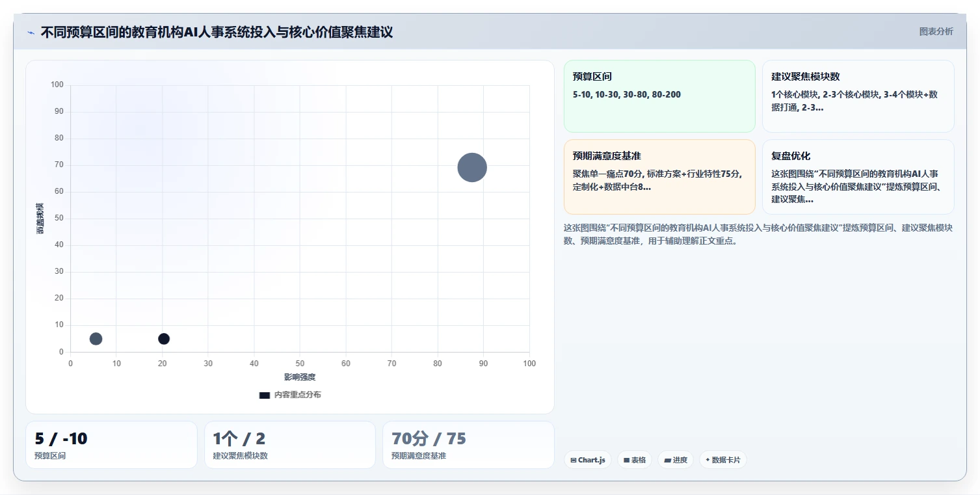Image resolution: width=980 pixels, height=495 pixels.
Task: Click the Chart.js tag chip
Action: 587,460
